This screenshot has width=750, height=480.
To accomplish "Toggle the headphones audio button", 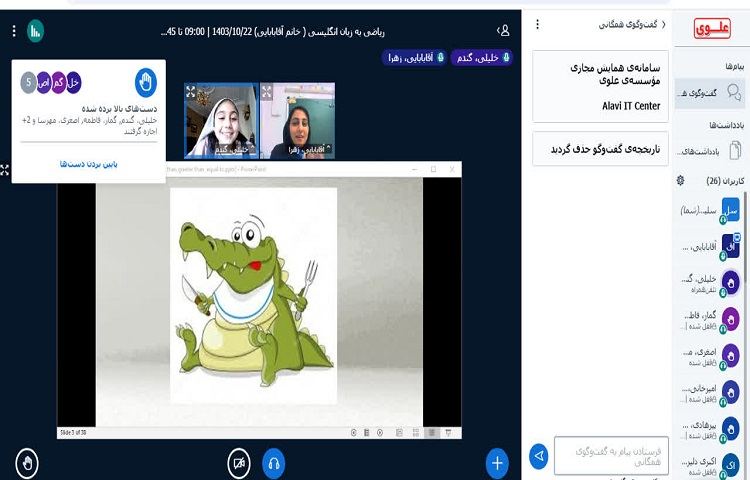I will 274,463.
